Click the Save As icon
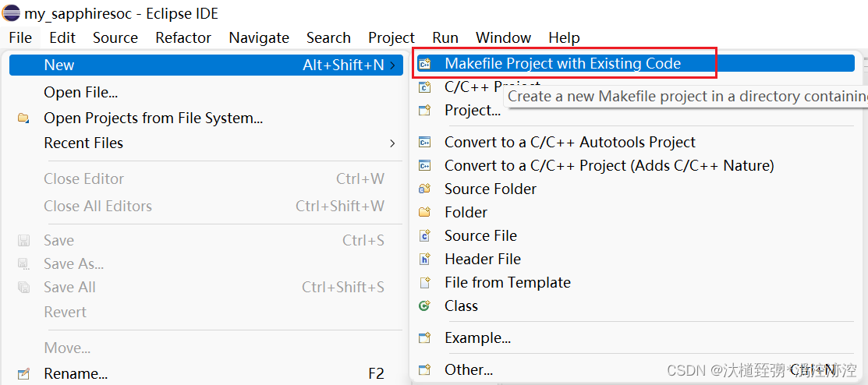The width and height of the screenshot is (868, 385). click(23, 264)
